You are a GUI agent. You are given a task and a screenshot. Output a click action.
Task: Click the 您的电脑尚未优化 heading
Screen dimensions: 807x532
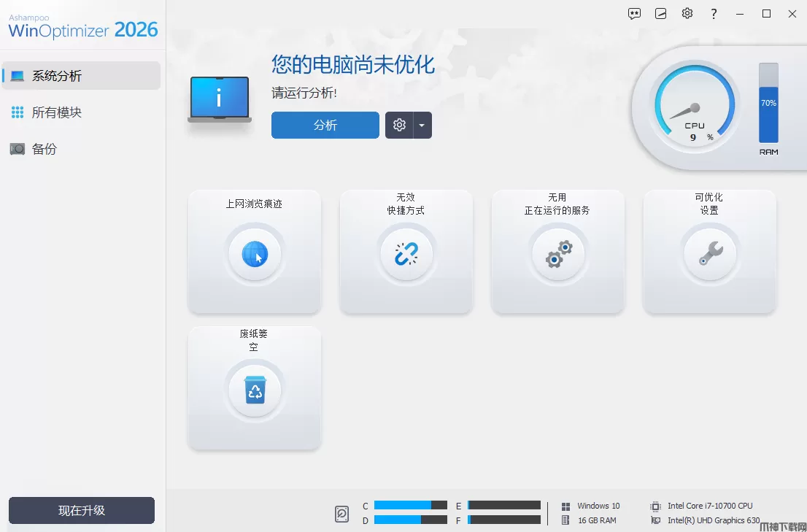353,65
